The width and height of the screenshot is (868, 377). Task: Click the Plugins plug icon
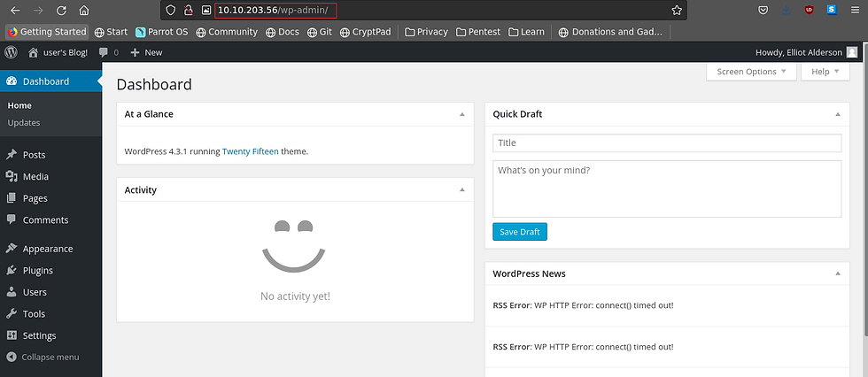point(11,270)
